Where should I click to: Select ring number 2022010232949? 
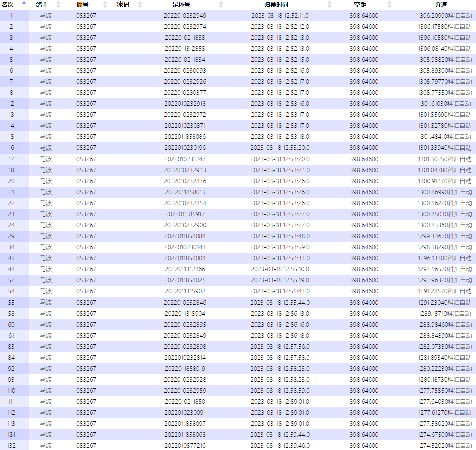coord(185,16)
